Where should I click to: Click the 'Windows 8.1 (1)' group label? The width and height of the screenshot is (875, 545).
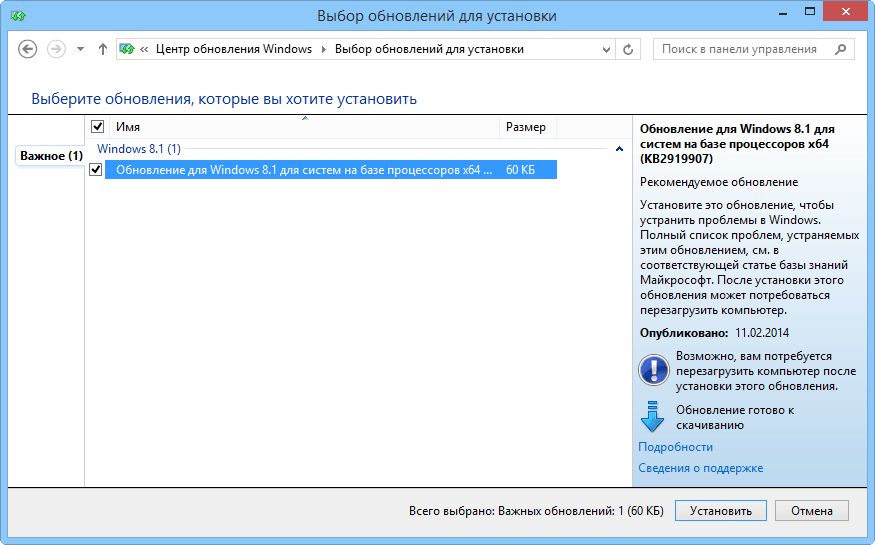coord(139,149)
